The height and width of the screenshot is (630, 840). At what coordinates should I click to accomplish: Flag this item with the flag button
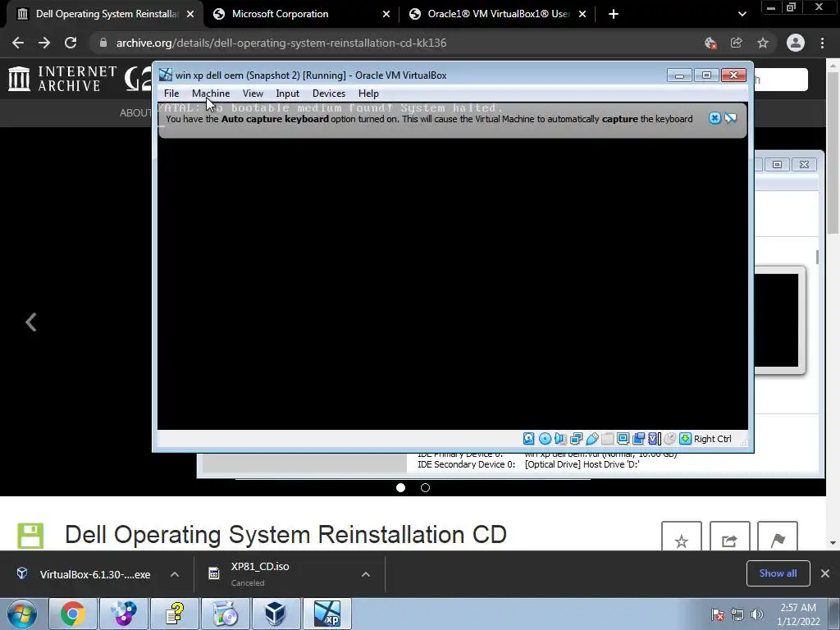[778, 536]
